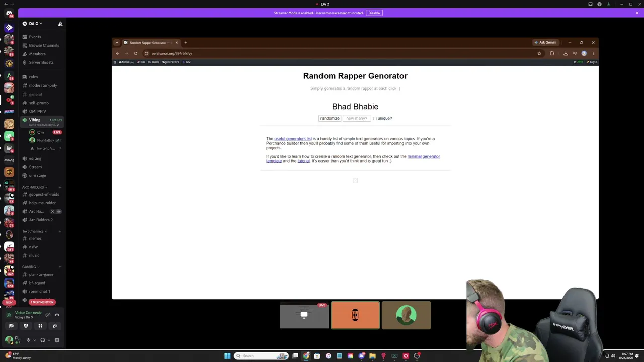Create a channel in ARC RAIDERS category
The image size is (644, 362).
click(60, 187)
